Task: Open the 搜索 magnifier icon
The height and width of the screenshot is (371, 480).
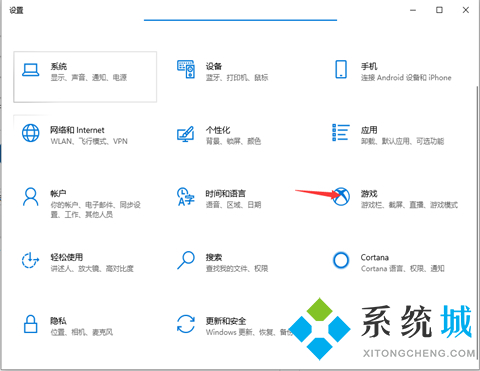Action: tap(186, 260)
